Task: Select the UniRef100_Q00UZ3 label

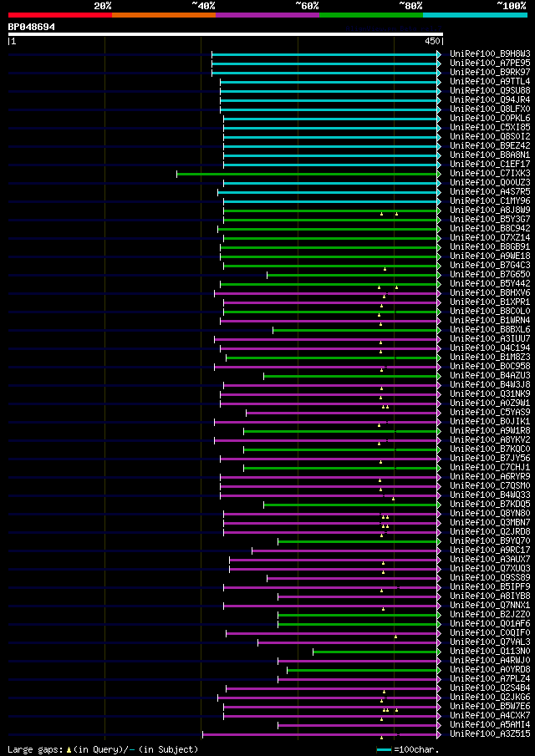Action: [x=490, y=183]
